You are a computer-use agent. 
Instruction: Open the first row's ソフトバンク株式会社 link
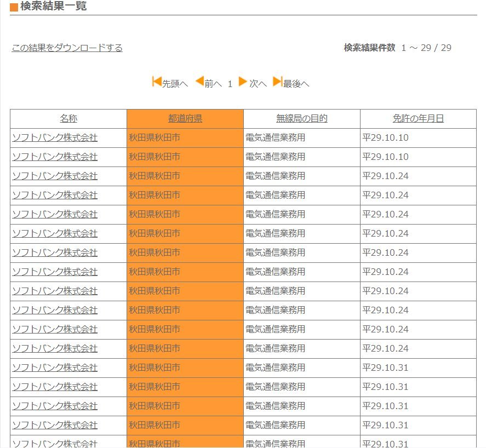[x=55, y=137]
